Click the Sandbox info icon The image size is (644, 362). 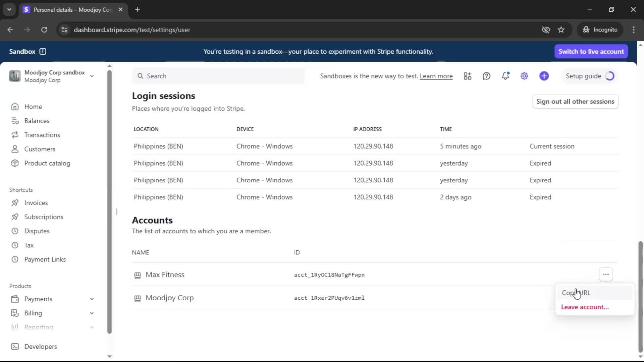point(43,51)
